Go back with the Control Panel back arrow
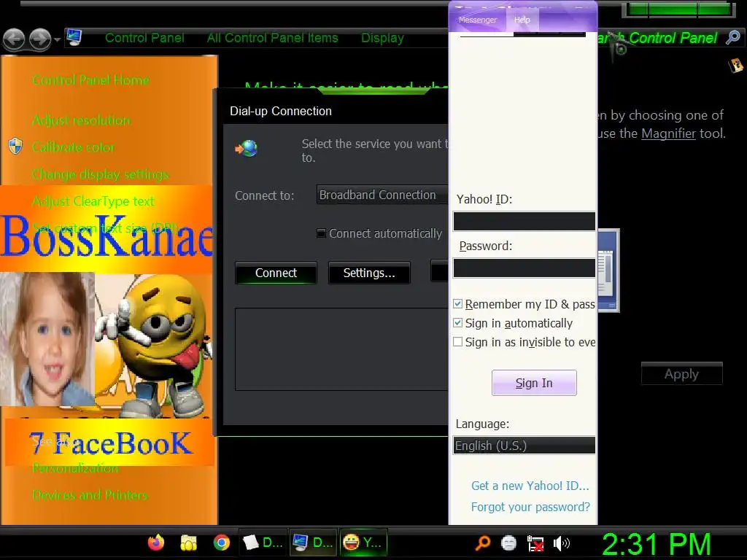The image size is (747, 560). [14, 39]
